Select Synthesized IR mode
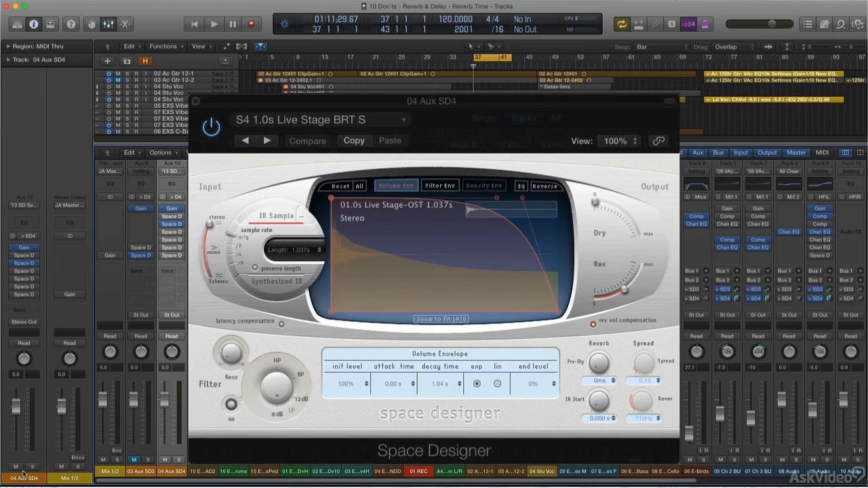 (x=277, y=281)
